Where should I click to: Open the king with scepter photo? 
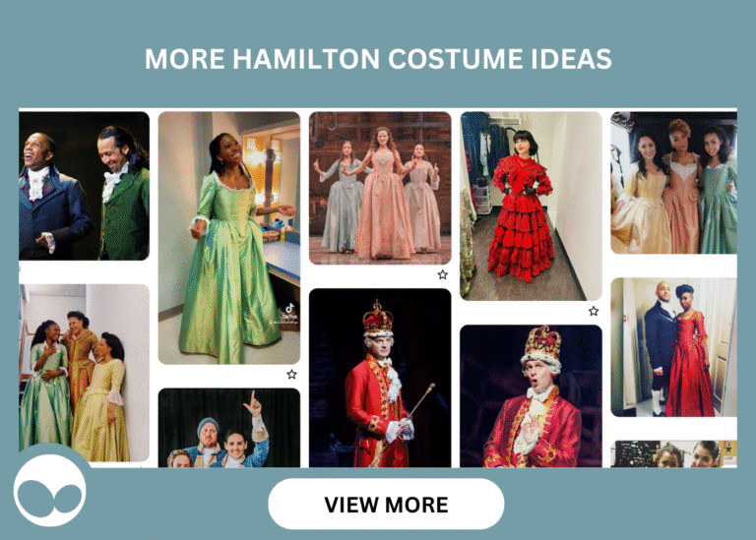[x=380, y=378]
